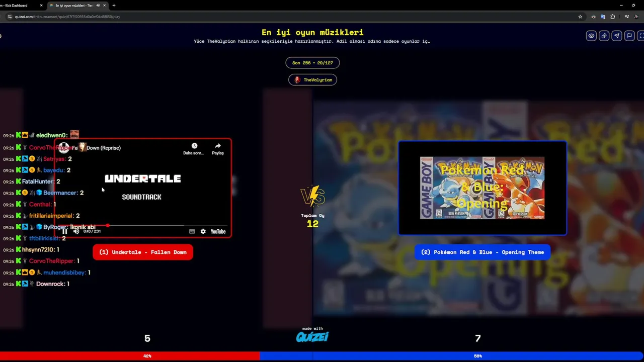Click chat user Downrock
Viewport: 644px width, 362px height.
[50, 284]
